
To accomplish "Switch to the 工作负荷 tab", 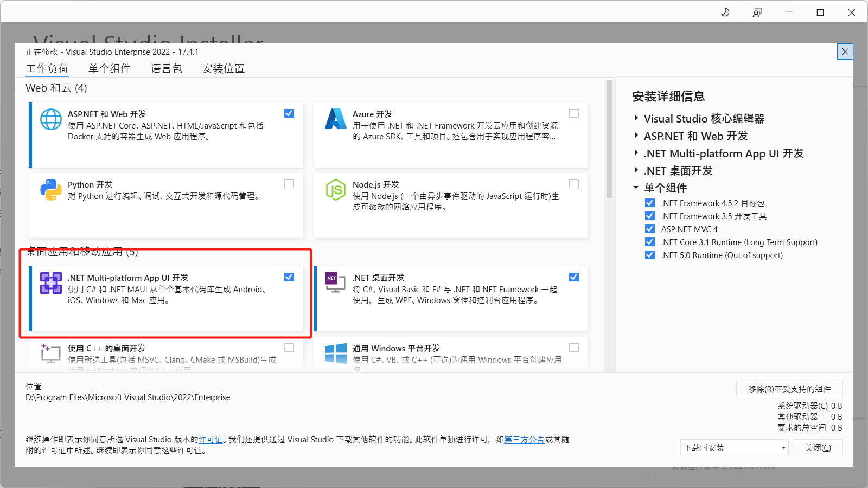I will click(47, 69).
